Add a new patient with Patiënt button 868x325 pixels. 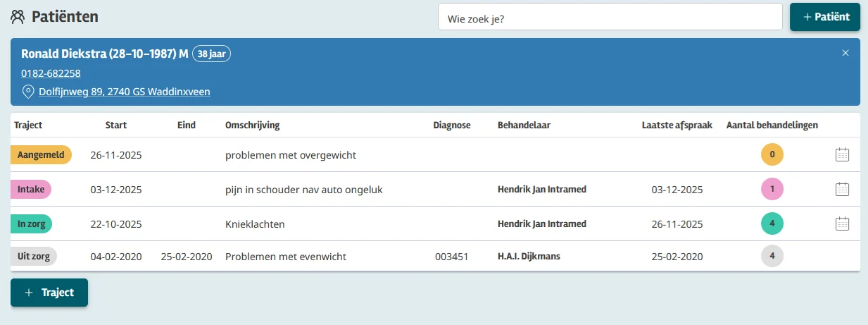point(824,17)
